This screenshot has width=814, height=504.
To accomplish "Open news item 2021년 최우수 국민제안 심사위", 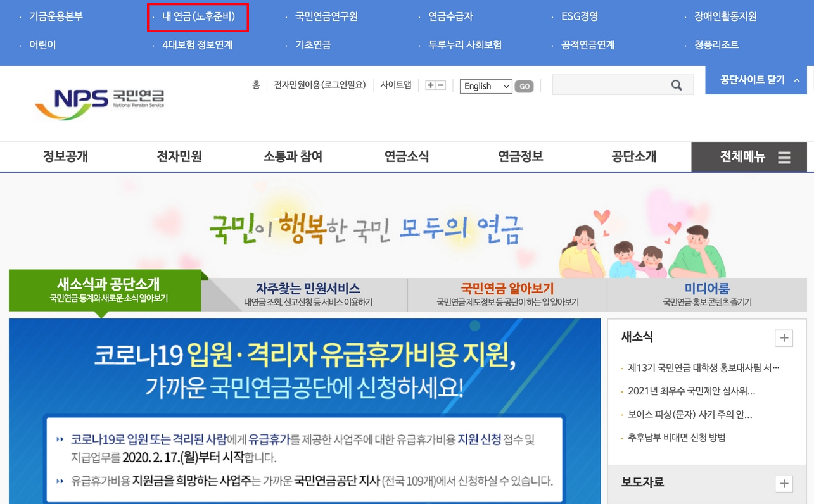I will click(691, 391).
